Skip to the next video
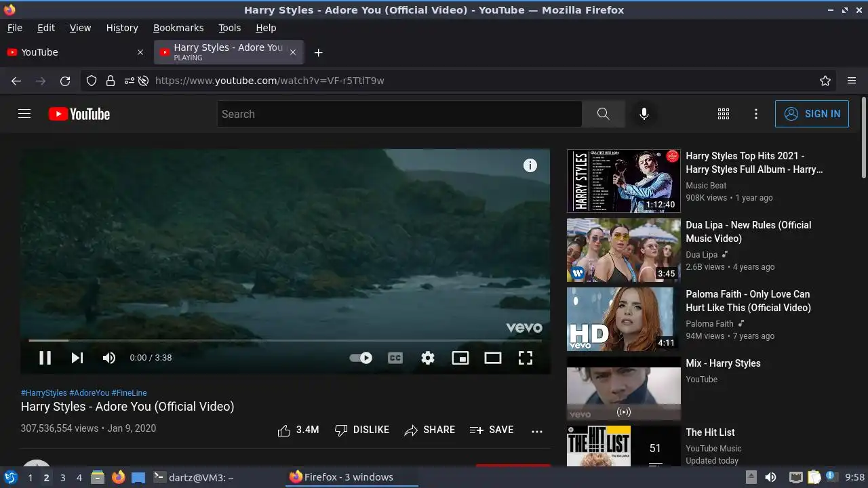 click(77, 358)
